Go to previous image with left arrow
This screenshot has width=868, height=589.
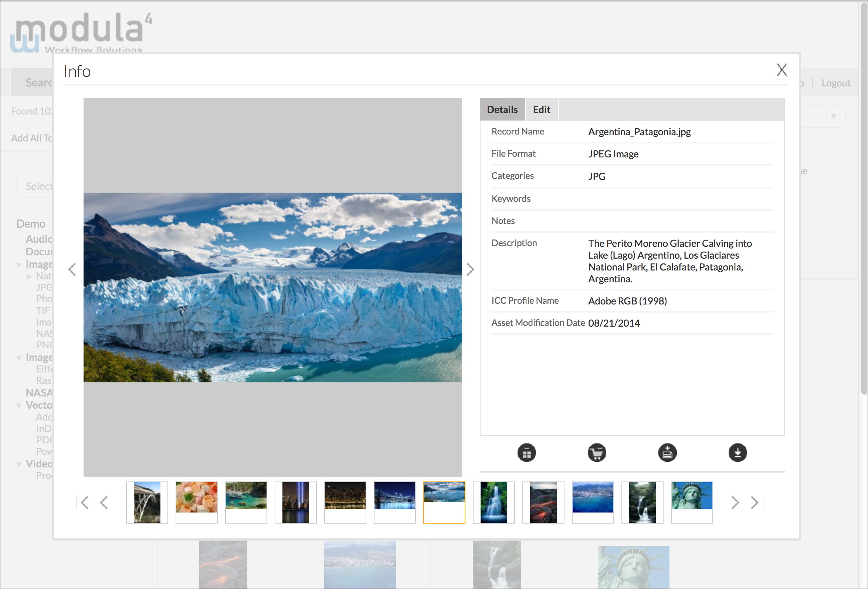(x=72, y=269)
